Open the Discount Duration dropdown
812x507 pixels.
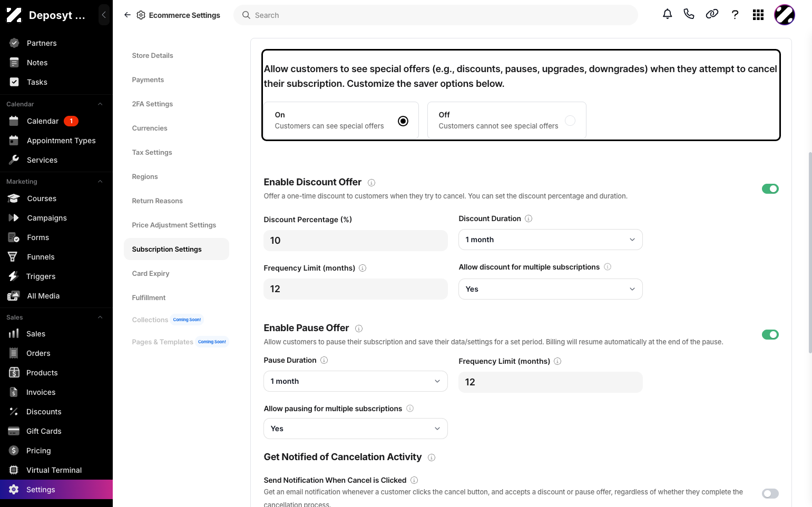(x=551, y=240)
